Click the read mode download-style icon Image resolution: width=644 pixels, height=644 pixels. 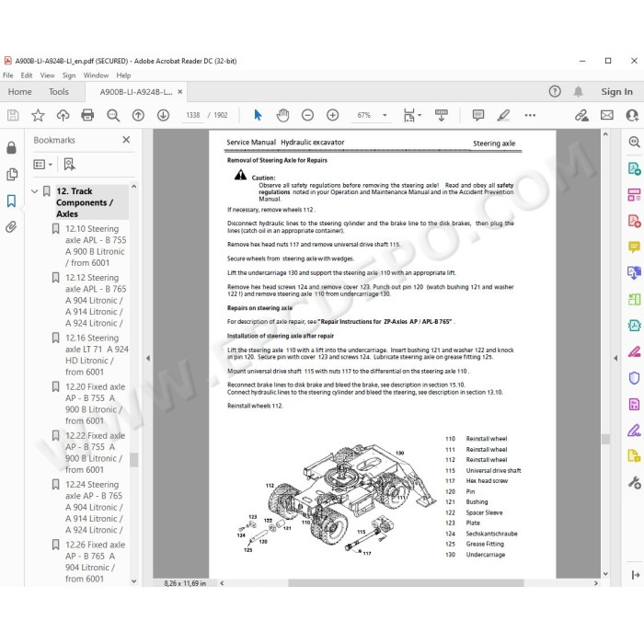coord(441,115)
